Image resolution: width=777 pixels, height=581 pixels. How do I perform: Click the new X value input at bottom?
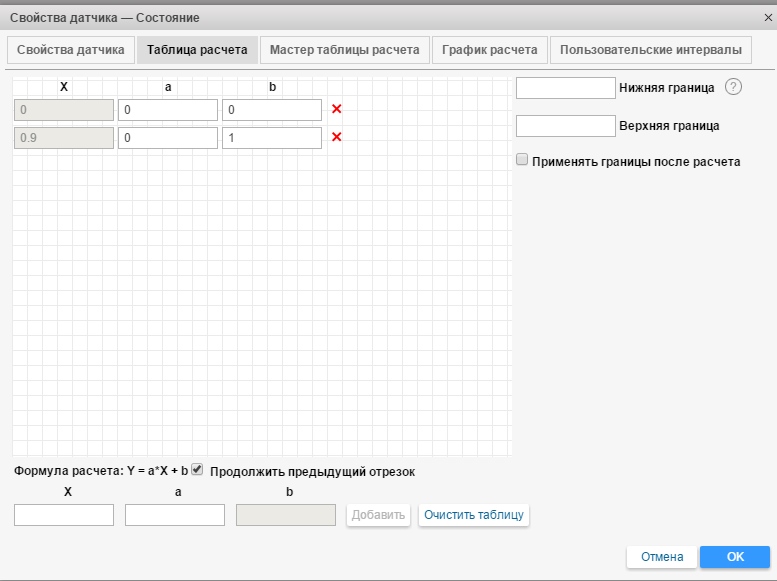click(x=64, y=515)
